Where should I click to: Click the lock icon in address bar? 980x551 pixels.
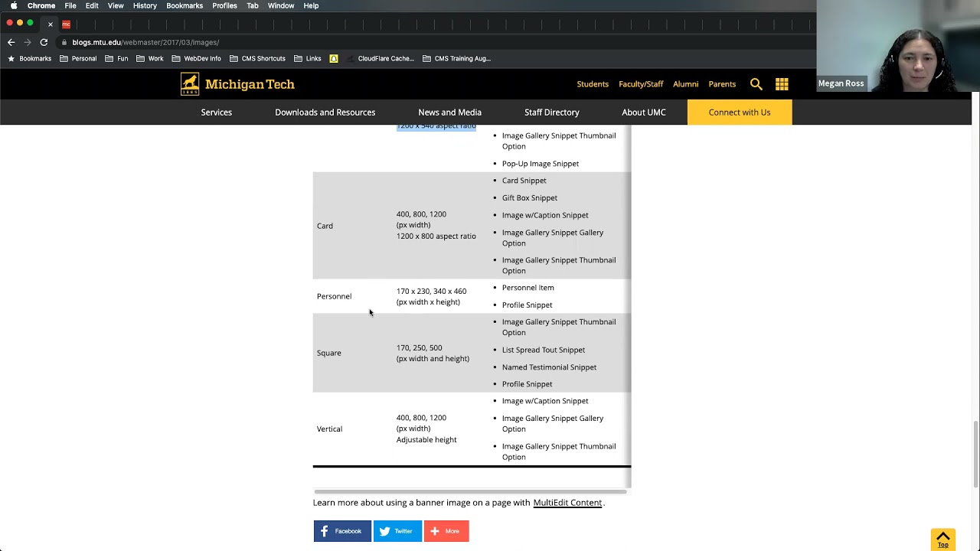pos(64,43)
